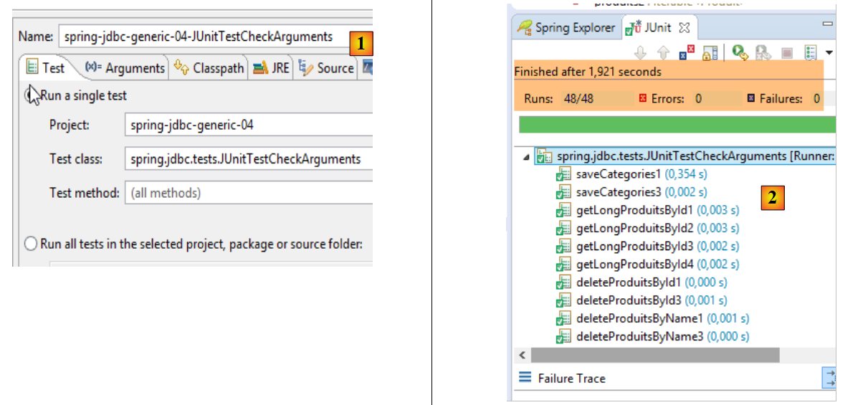Viewport: 868px width, 405px height.
Task: Open the Test Run History icon
Action: tap(811, 52)
